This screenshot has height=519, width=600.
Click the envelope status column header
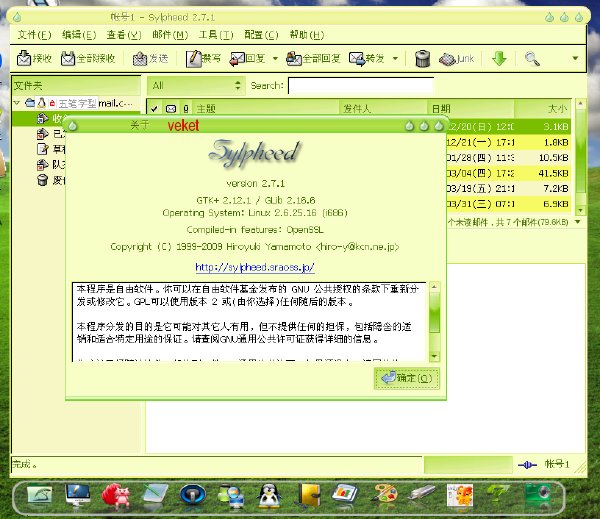[171, 109]
